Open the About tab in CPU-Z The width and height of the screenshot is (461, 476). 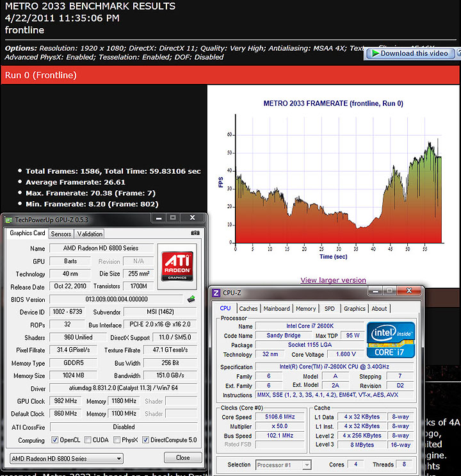pos(379,308)
